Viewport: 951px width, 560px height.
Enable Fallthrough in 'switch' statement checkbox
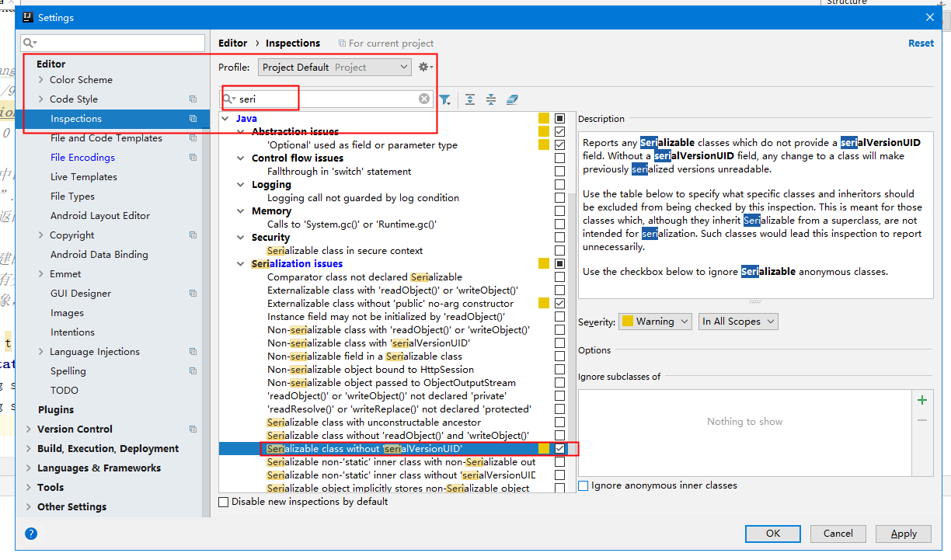click(559, 172)
